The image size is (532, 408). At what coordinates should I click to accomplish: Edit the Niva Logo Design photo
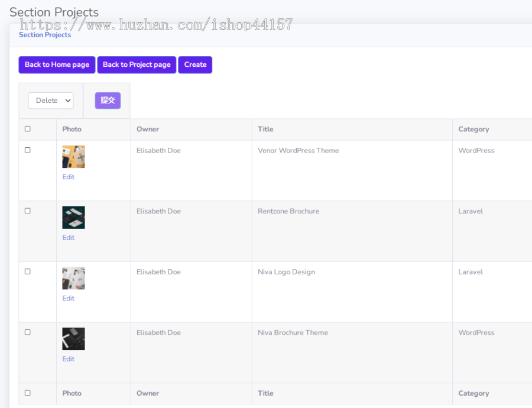68,299
